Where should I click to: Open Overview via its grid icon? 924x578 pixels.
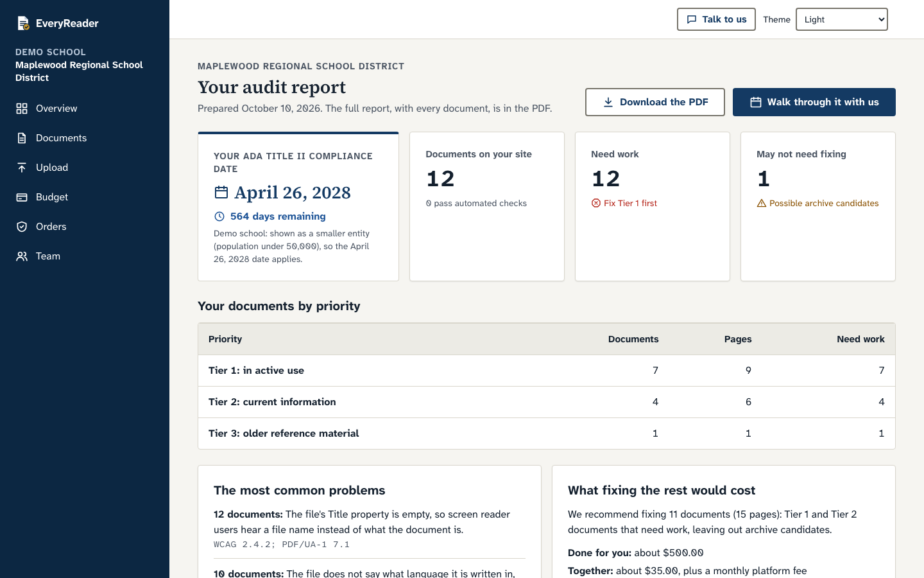click(22, 109)
